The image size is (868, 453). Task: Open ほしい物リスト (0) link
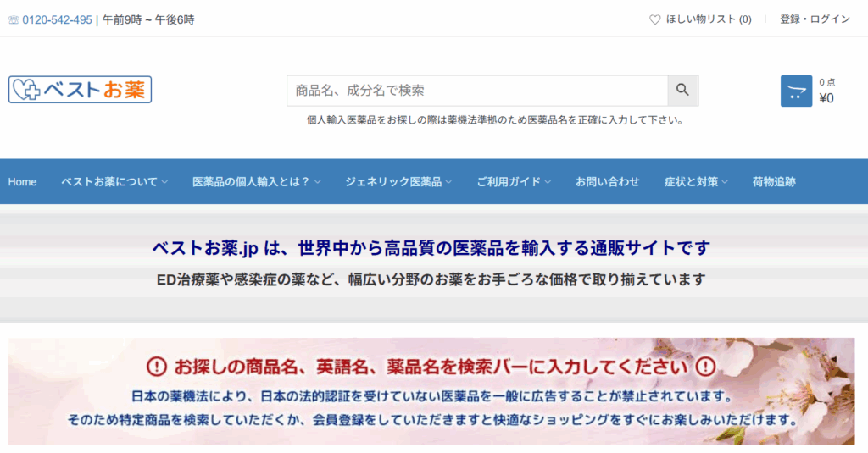coord(709,19)
